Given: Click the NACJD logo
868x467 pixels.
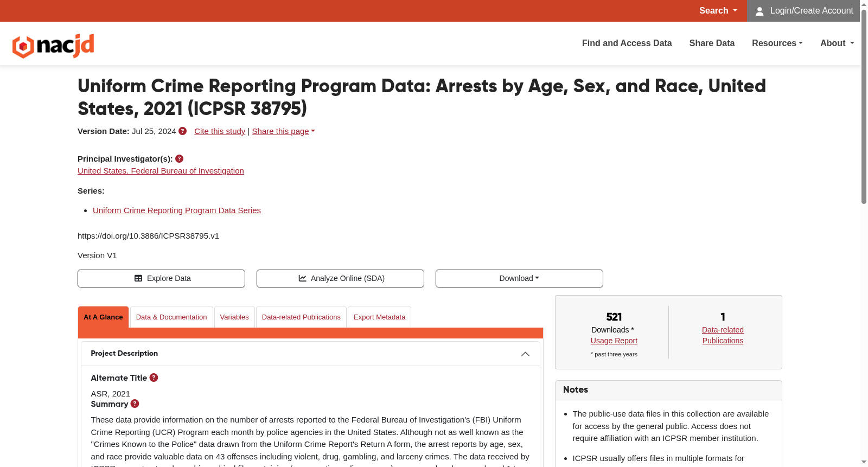Looking at the screenshot, I should [53, 46].
